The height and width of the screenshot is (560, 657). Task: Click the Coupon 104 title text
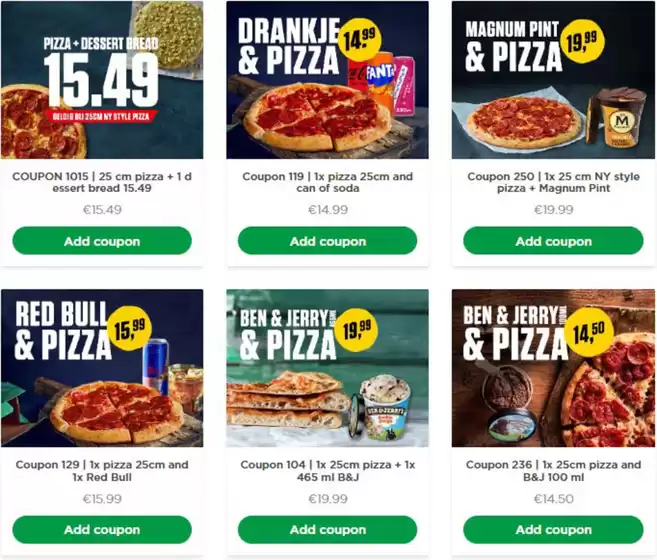click(x=328, y=471)
